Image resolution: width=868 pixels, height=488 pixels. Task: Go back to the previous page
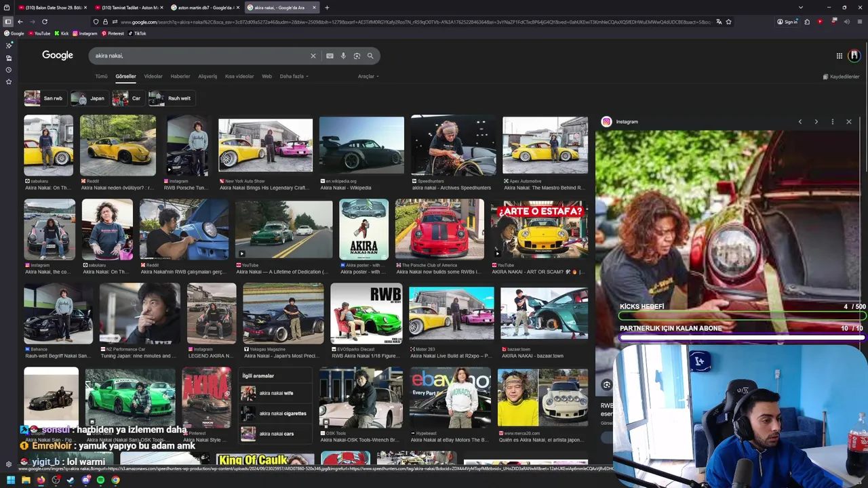click(20, 22)
